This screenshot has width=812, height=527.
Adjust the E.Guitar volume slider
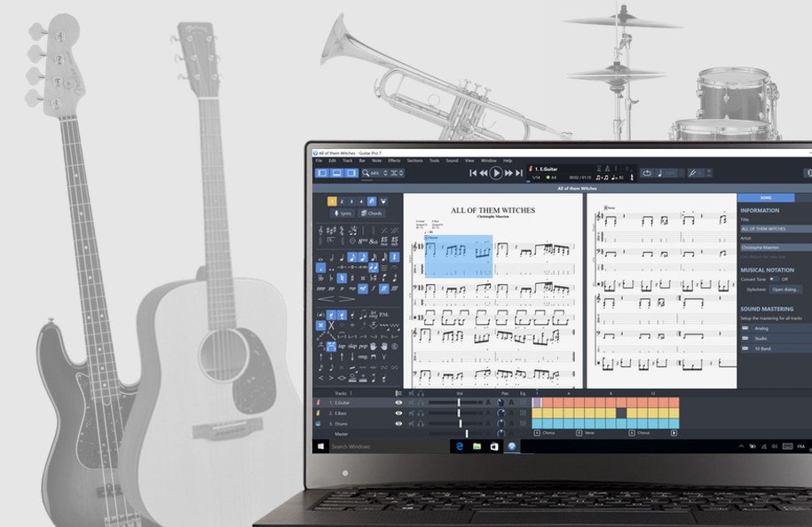click(458, 402)
